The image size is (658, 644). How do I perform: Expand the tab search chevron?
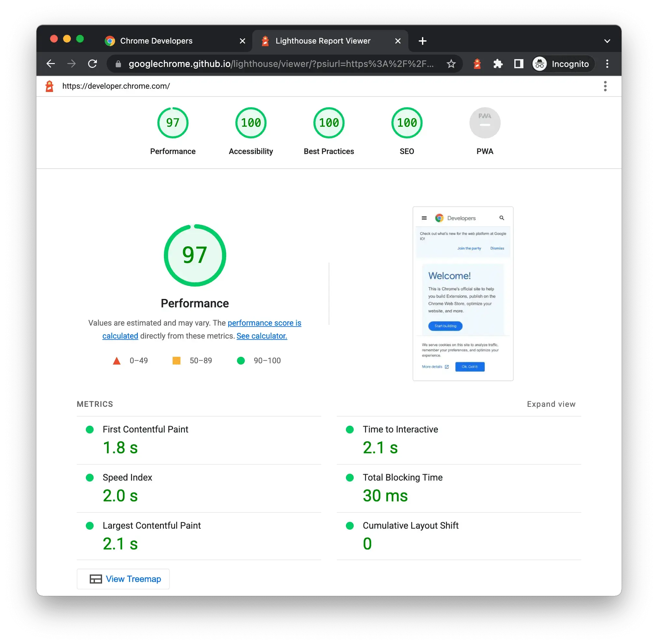tap(607, 41)
